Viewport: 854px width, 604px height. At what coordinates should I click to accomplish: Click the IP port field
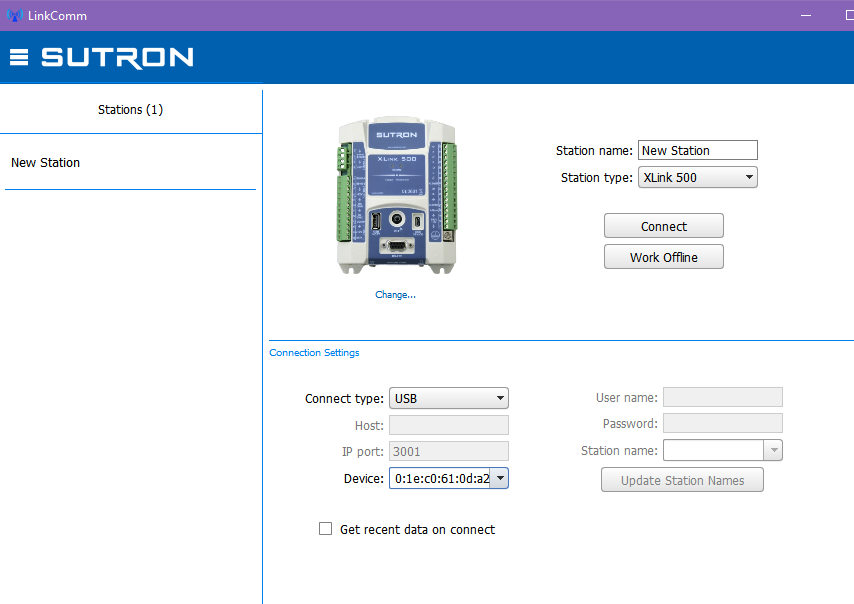tap(449, 452)
